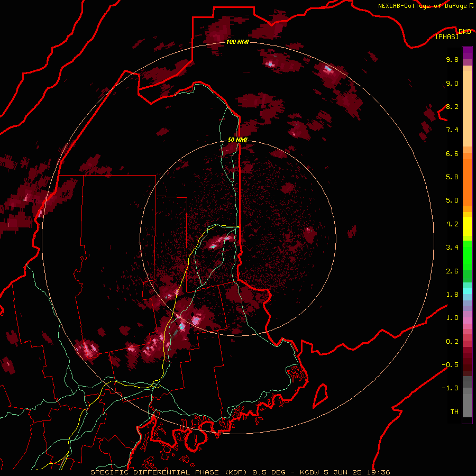
Task: Pick the pale peach colorbar segment
Action: [x=467, y=108]
